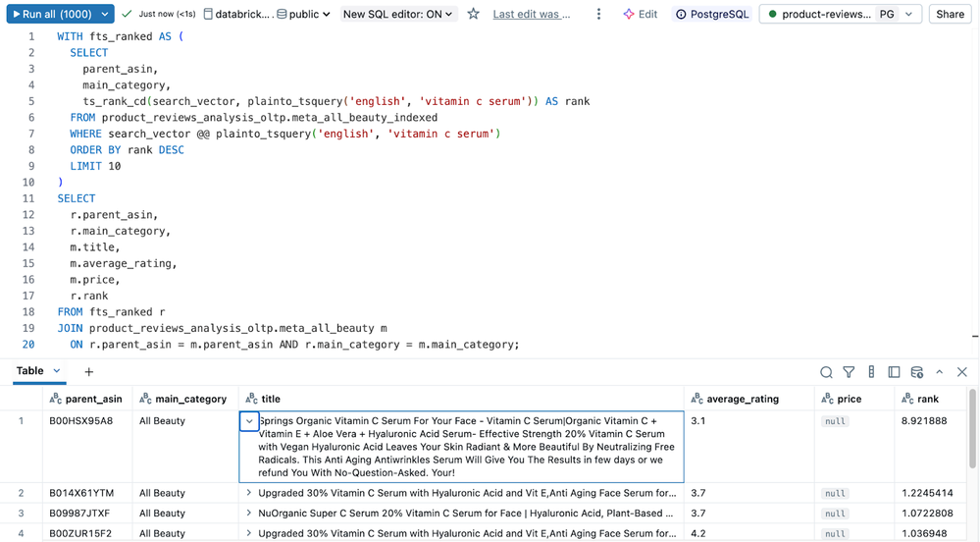The image size is (980, 542).
Task: Open the results filter icon
Action: 849,372
